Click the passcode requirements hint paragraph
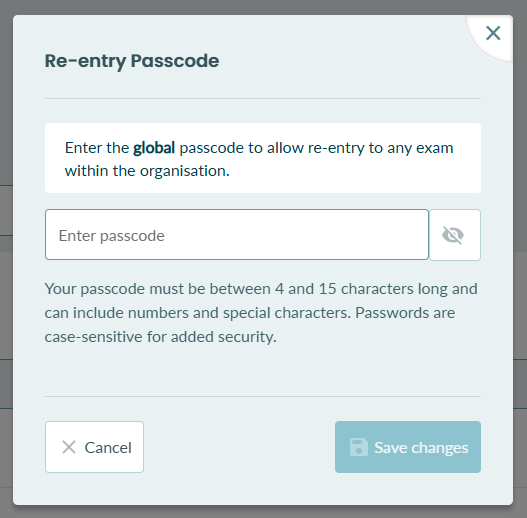527x518 pixels. [x=261, y=313]
